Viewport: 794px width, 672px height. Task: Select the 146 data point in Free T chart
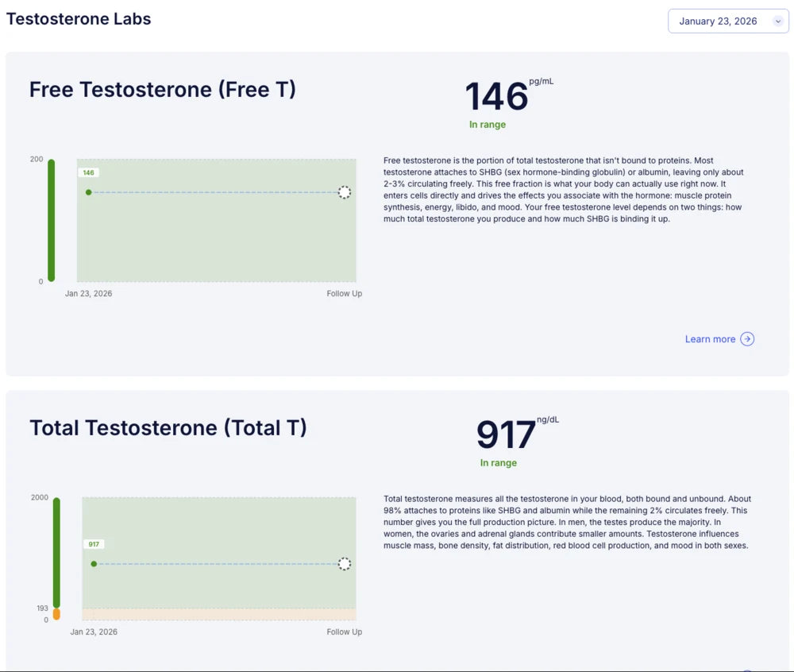point(89,192)
